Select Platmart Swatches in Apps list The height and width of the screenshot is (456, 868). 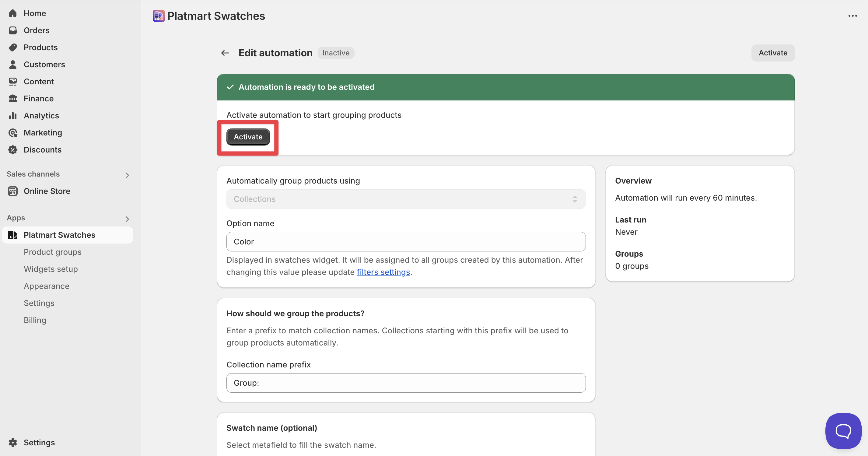pyautogui.click(x=67, y=235)
